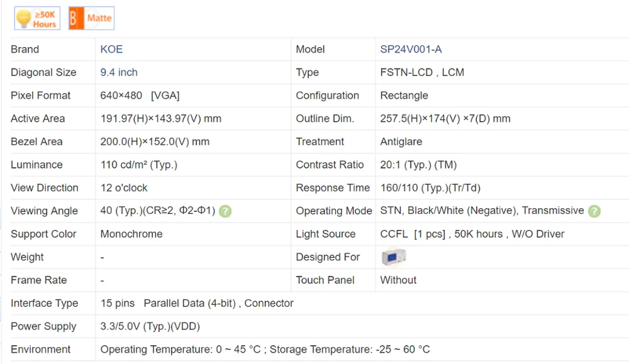The height and width of the screenshot is (364, 629).
Task: Open the Operating Mode help question mark
Action: (x=594, y=211)
